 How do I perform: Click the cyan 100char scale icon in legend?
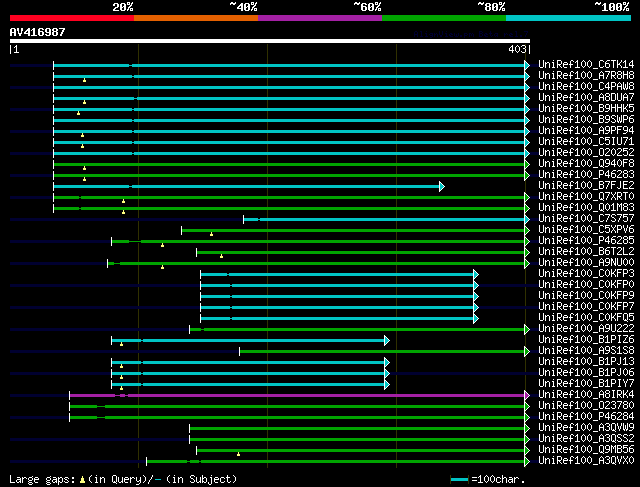click(x=460, y=480)
